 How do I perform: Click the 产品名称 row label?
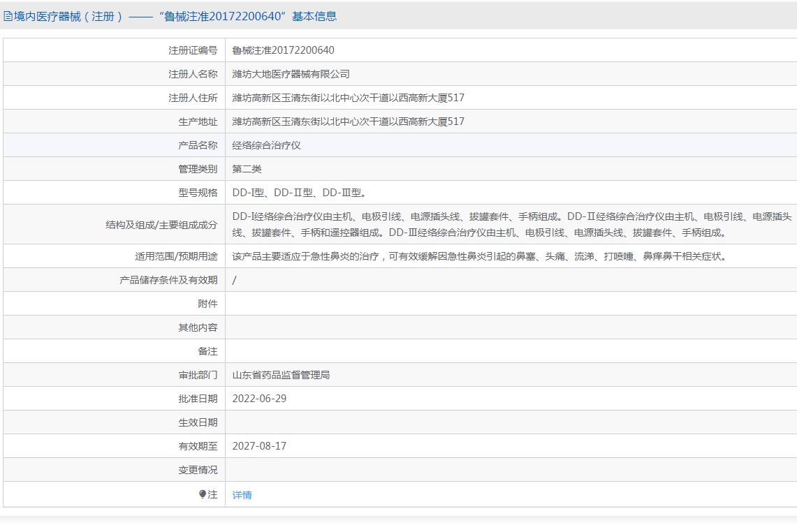[x=198, y=145]
